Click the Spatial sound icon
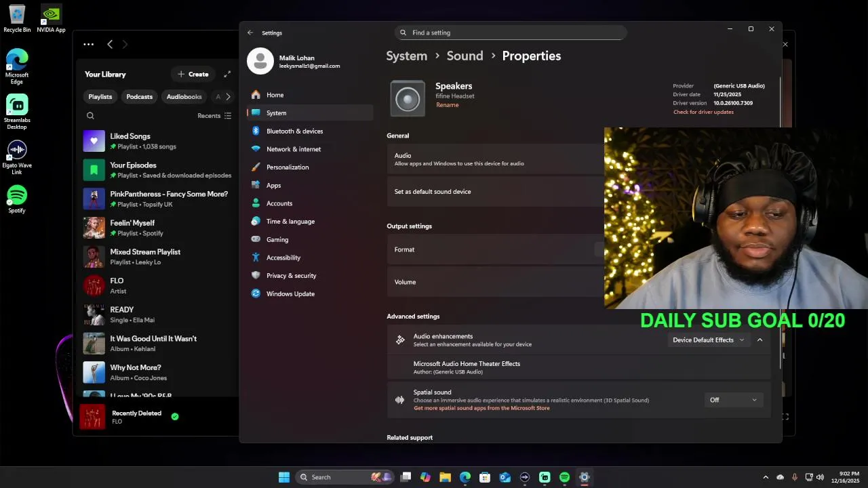This screenshot has height=488, width=868. click(400, 400)
